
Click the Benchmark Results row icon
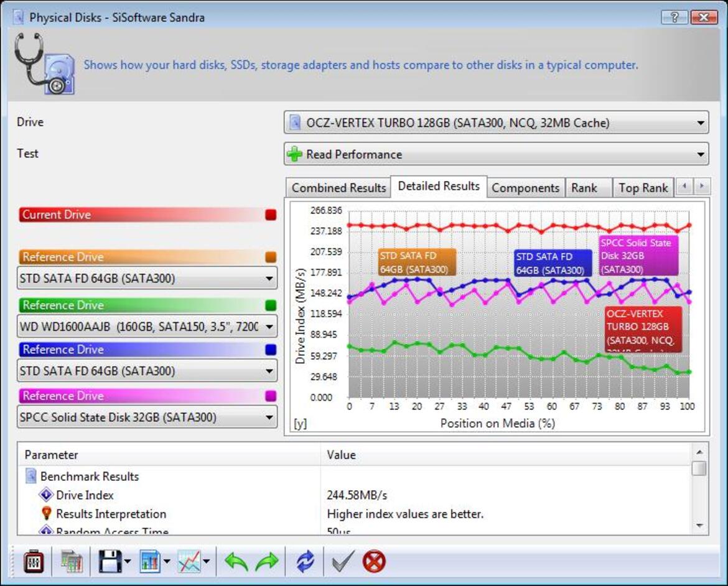click(31, 476)
